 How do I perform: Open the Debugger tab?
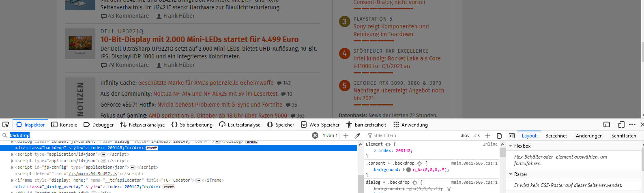(99, 124)
